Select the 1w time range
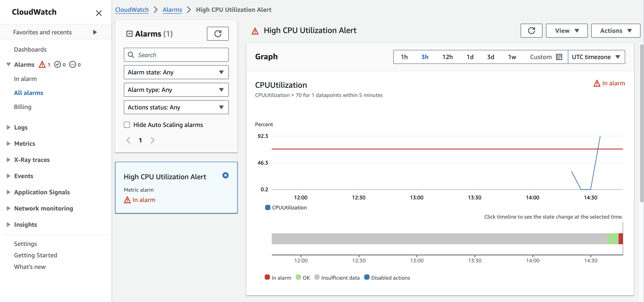 [512, 57]
